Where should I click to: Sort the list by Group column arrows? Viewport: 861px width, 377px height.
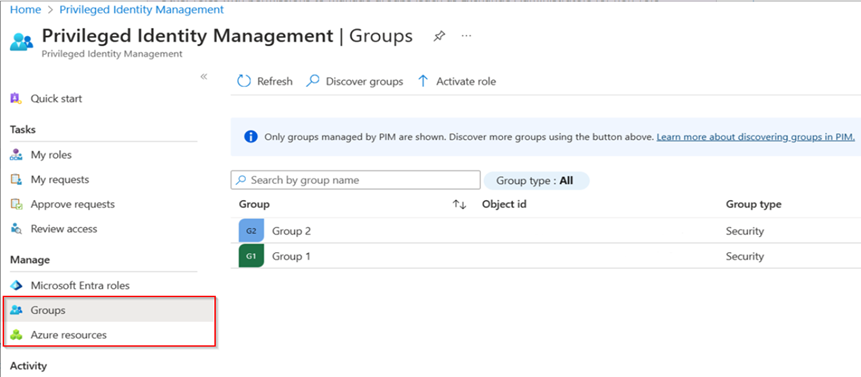(459, 205)
